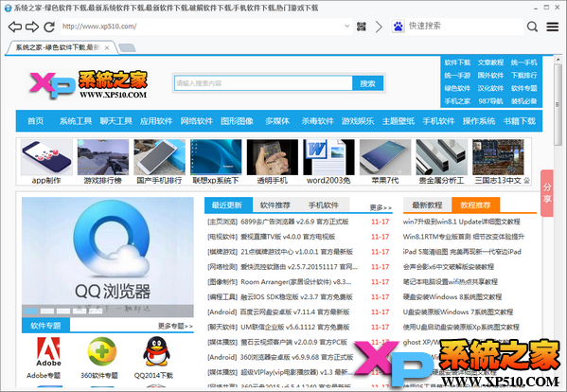
Task: Open the QQ2014下载 penguin icon
Action: [x=156, y=351]
